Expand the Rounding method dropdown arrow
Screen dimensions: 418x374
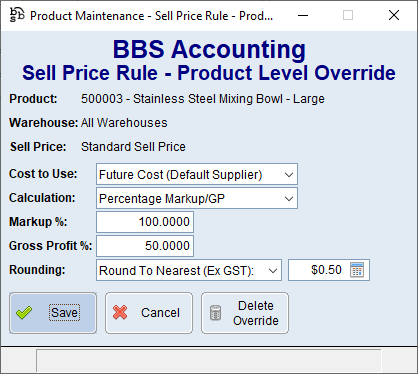click(x=273, y=270)
